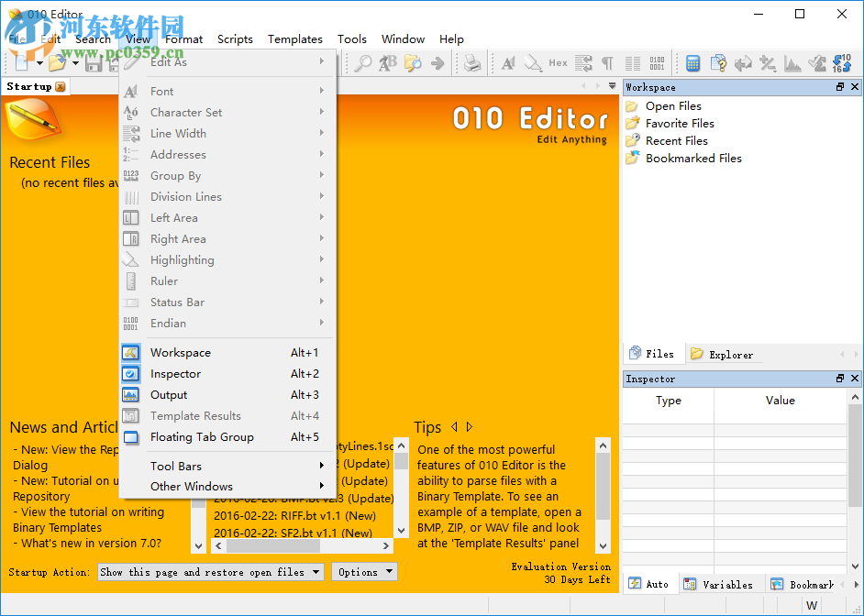
Task: Click the Print toolbar icon
Action: point(472,63)
